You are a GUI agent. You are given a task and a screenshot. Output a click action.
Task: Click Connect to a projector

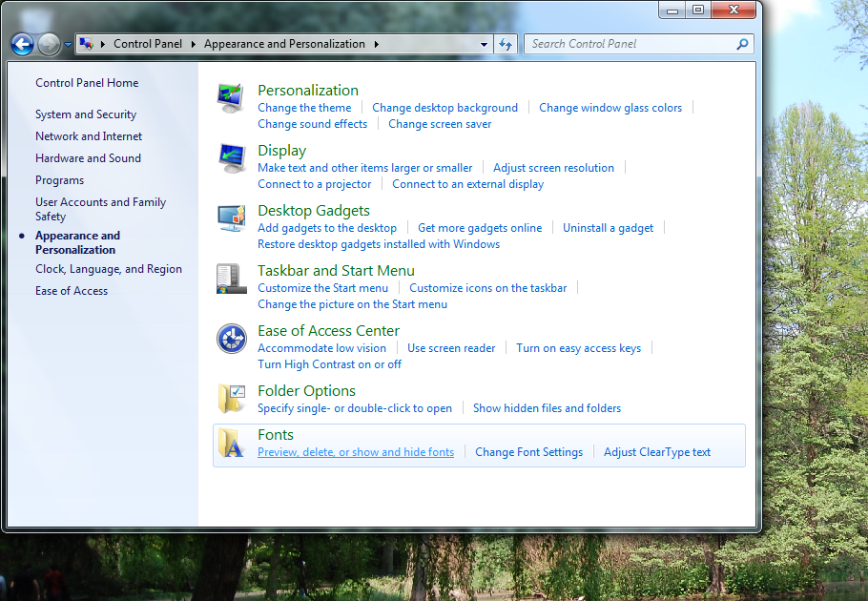point(315,184)
